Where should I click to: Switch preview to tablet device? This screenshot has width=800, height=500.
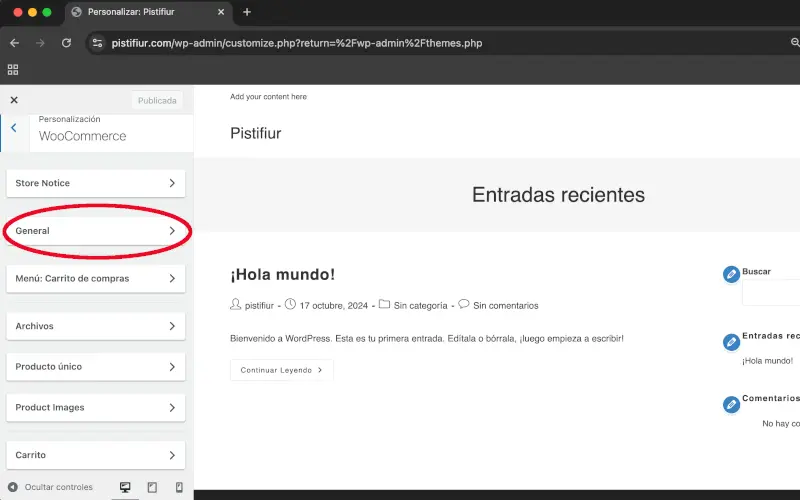[152, 487]
